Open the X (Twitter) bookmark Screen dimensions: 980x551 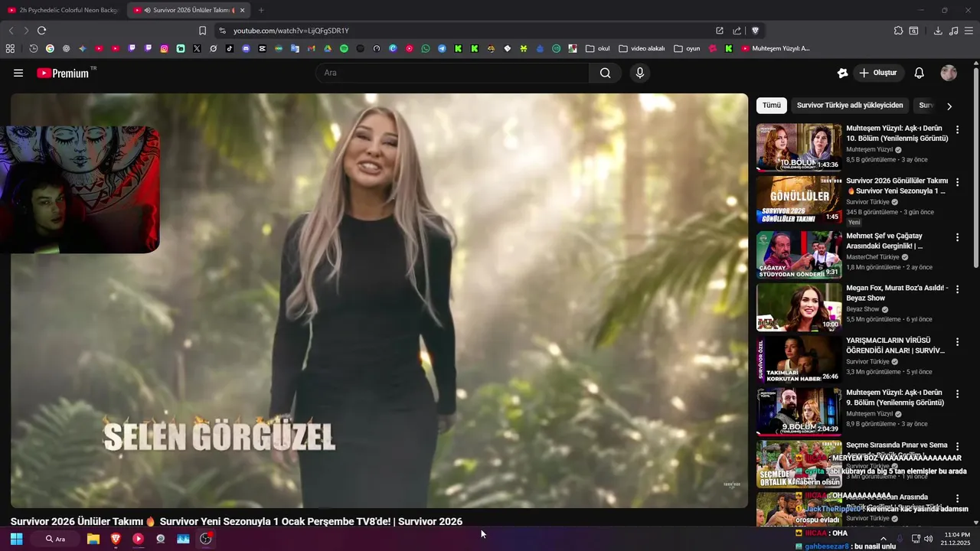[x=197, y=48]
